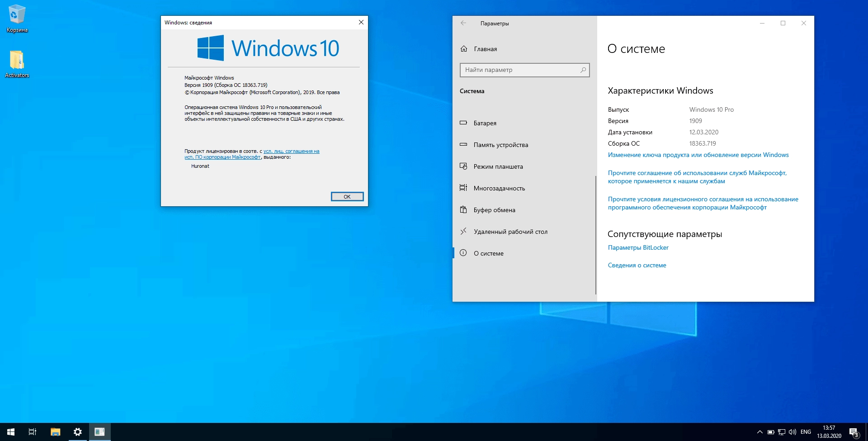
Task: Switch to the winver app on the taskbar
Action: coord(100,432)
